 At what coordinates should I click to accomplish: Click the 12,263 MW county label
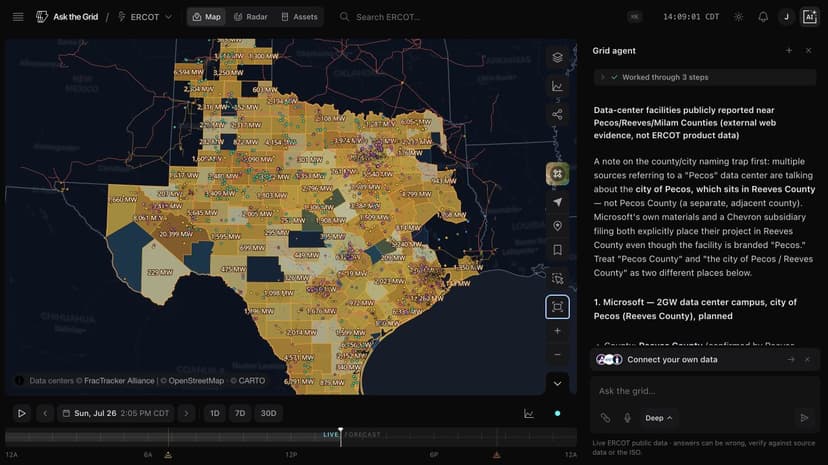click(x=427, y=298)
